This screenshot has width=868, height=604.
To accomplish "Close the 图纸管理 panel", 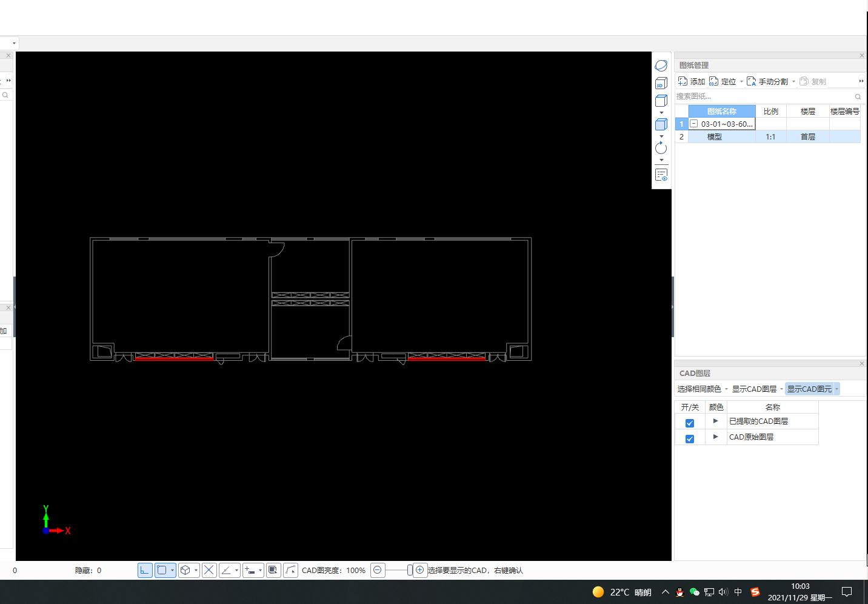I will click(861, 55).
